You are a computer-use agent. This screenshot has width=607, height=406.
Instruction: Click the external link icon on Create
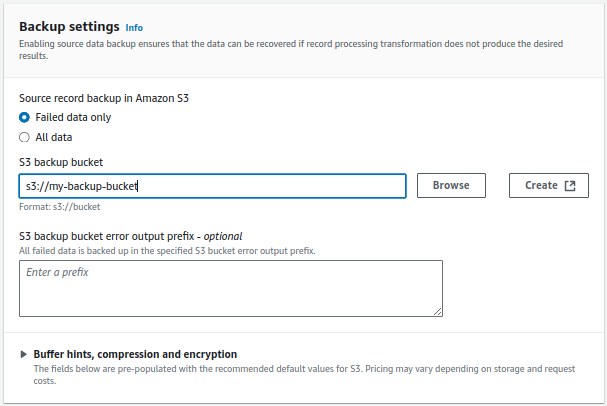[x=570, y=186]
